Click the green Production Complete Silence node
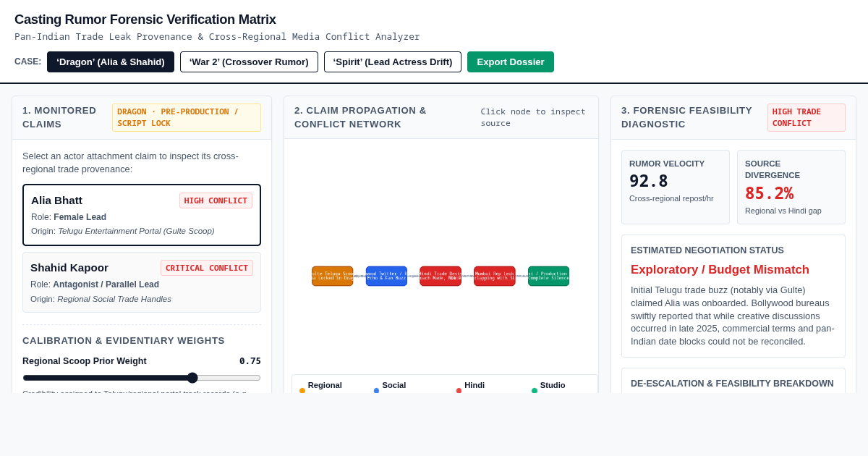 click(x=548, y=276)
